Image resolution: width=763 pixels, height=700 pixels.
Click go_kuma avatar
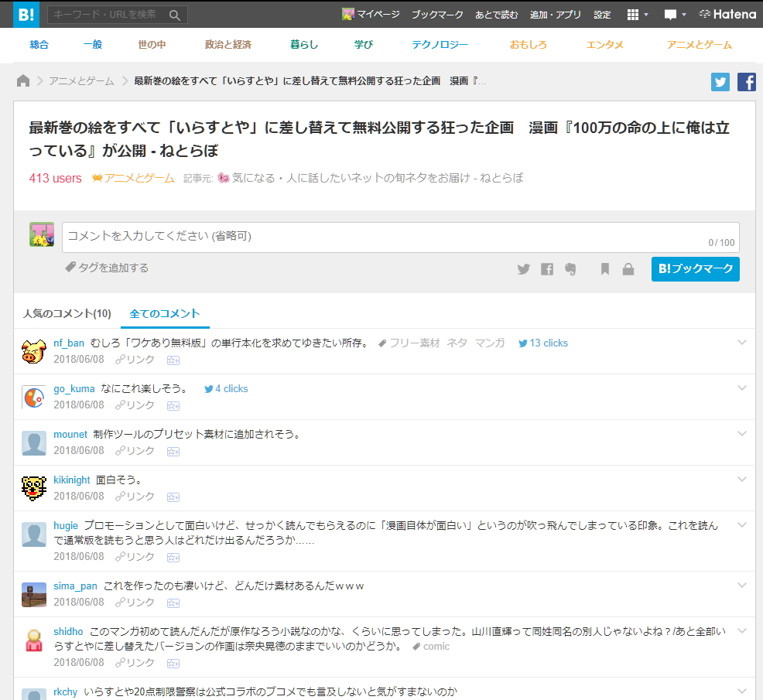coord(34,398)
